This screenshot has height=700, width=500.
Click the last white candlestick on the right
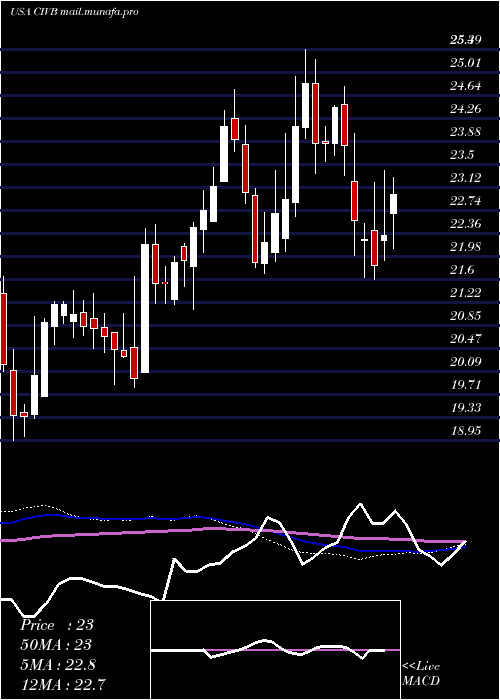[x=394, y=204]
